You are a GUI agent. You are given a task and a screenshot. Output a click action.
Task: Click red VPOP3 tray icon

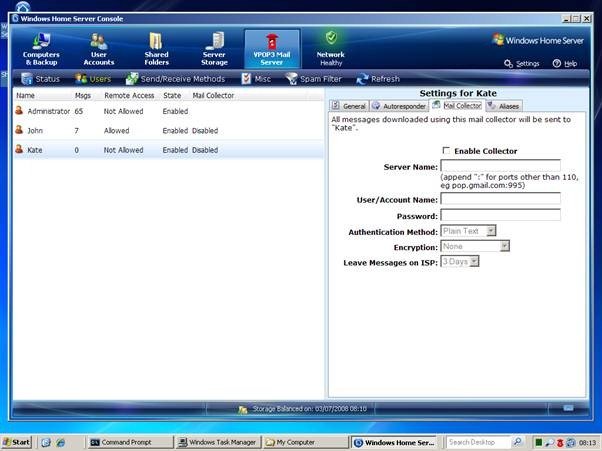560,443
